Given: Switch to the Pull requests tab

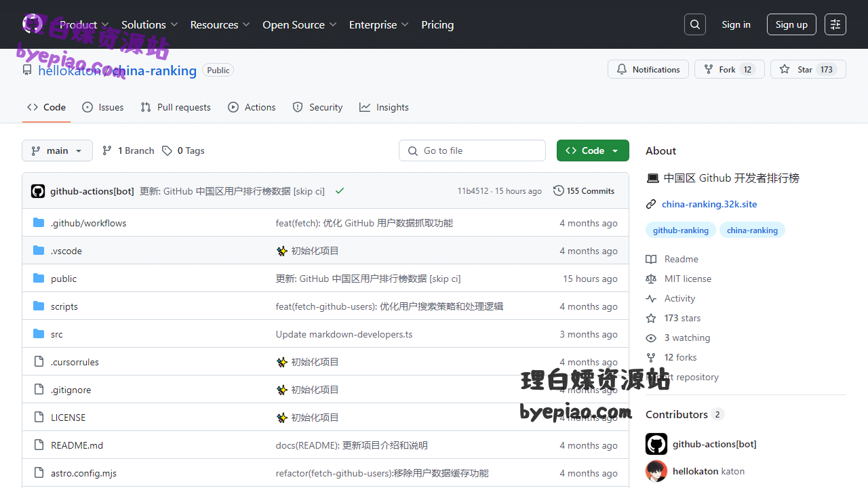Looking at the screenshot, I should (176, 107).
